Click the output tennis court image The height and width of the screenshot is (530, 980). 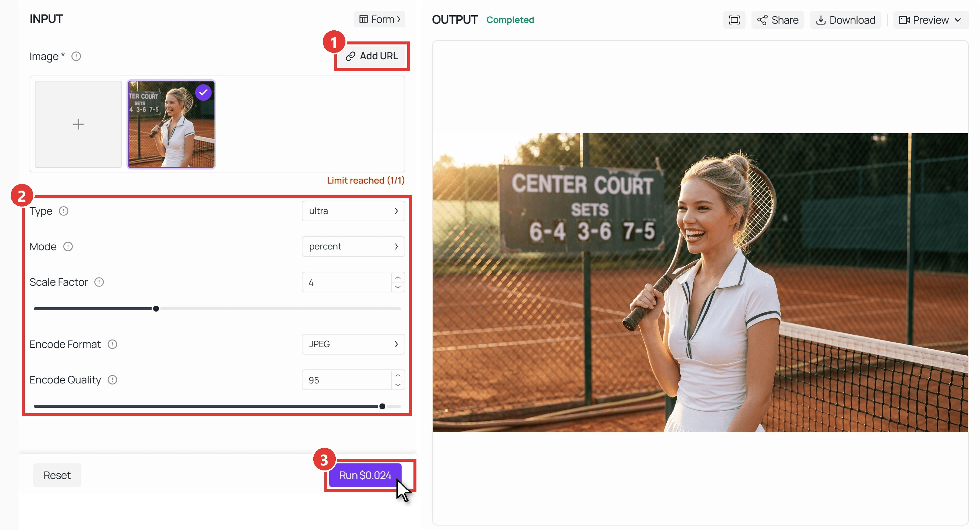(x=700, y=282)
